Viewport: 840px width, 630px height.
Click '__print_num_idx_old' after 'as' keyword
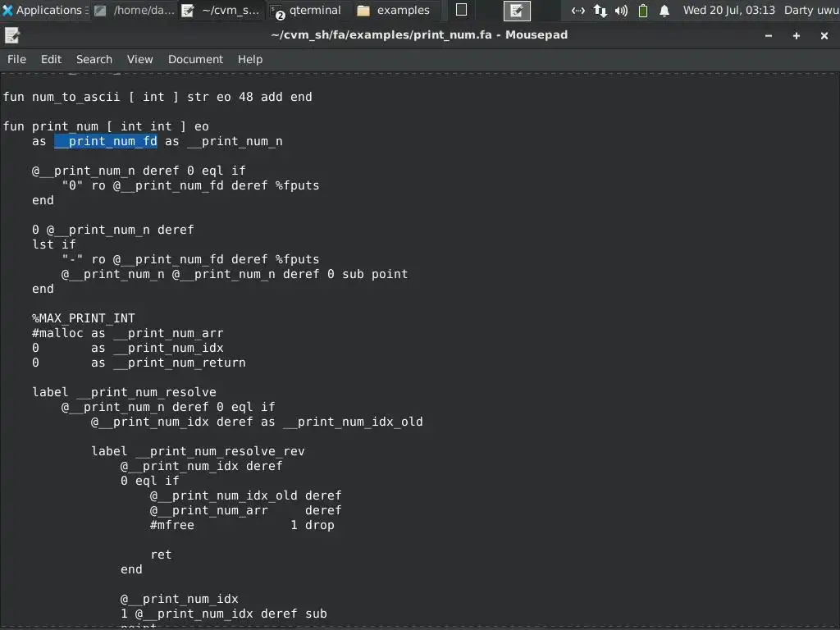click(353, 422)
